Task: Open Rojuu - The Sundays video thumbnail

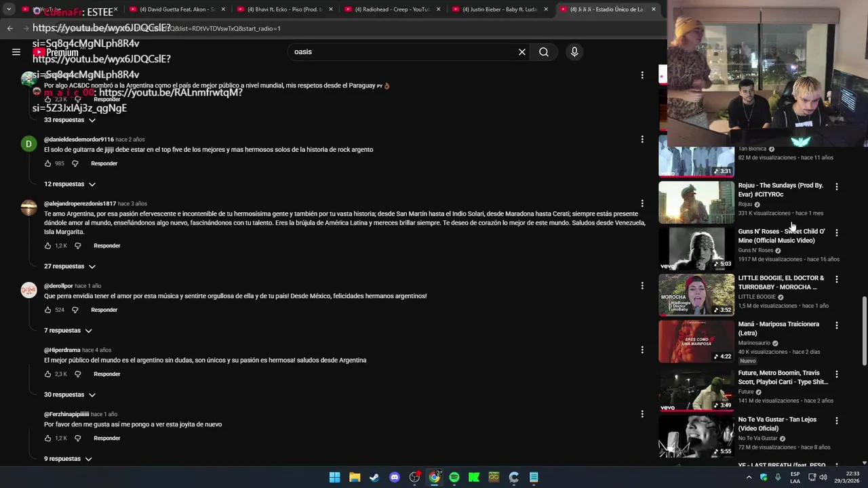Action: coord(696,202)
